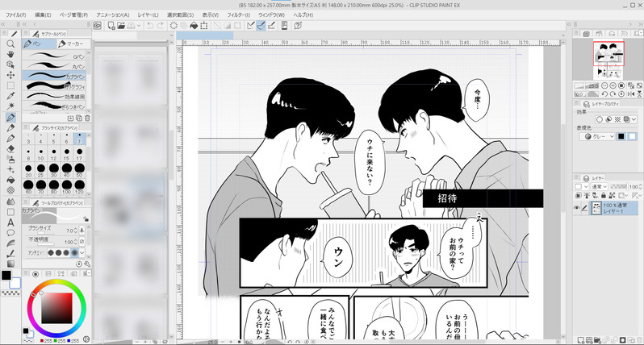Open blending mode 通常 dropdown
Image resolution: width=644 pixels, height=345 pixels.
coord(600,187)
